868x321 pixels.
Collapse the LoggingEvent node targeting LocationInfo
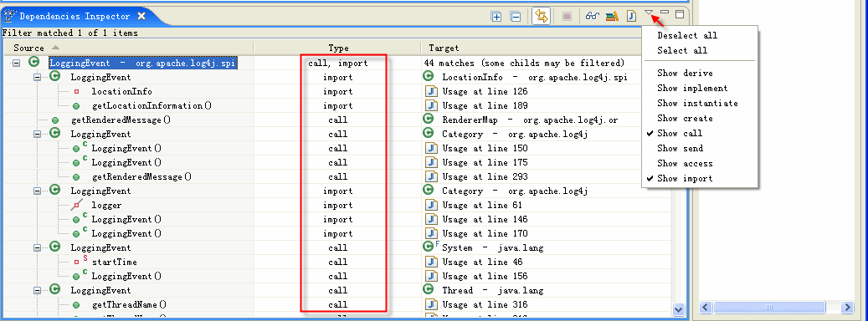tap(37, 78)
